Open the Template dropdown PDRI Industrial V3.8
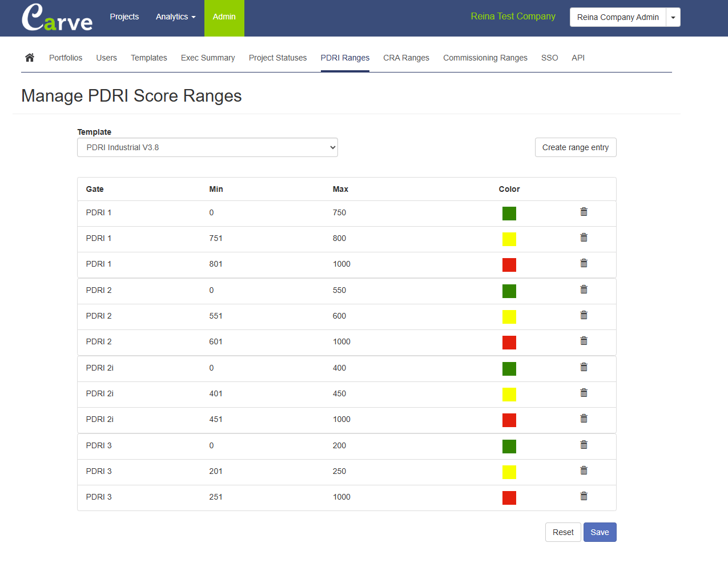The width and height of the screenshot is (728, 571). 207,147
